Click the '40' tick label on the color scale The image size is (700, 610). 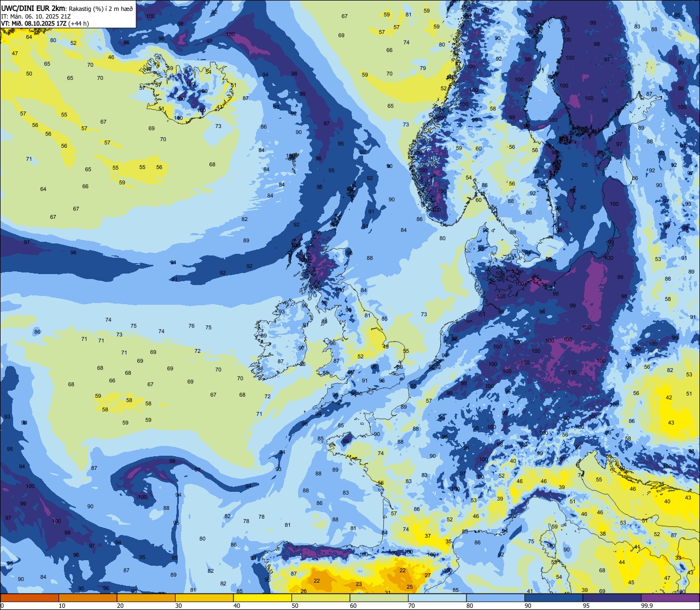237,606
